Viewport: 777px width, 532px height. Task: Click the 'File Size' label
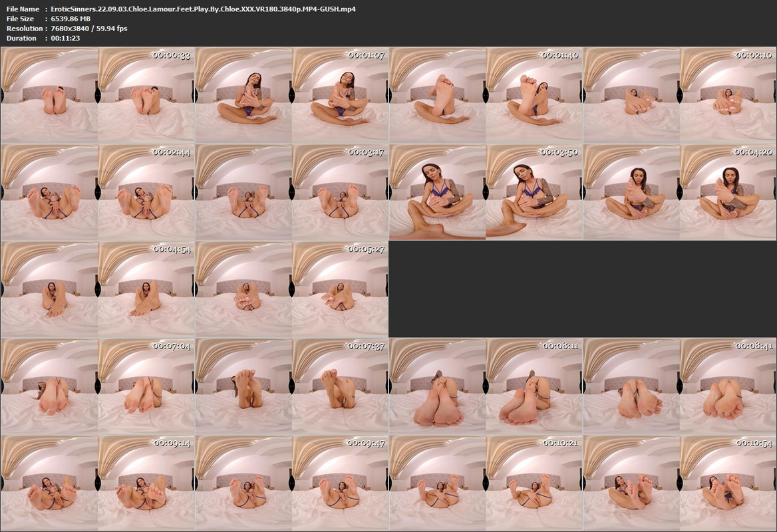21,19
